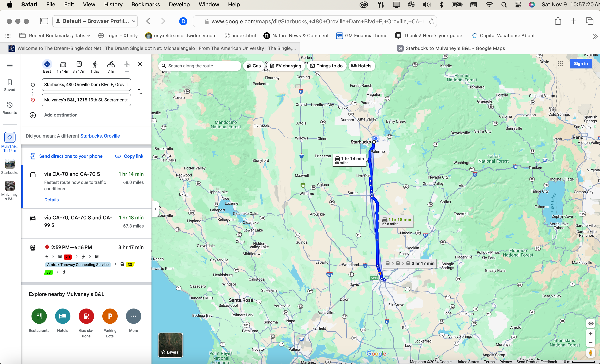Open Mulvaney's B&L sidebar thumbnail
Viewport: 600px width, 364px height.
(10, 191)
